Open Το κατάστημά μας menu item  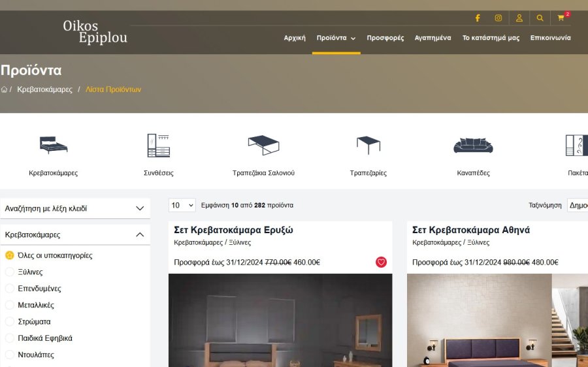click(491, 38)
